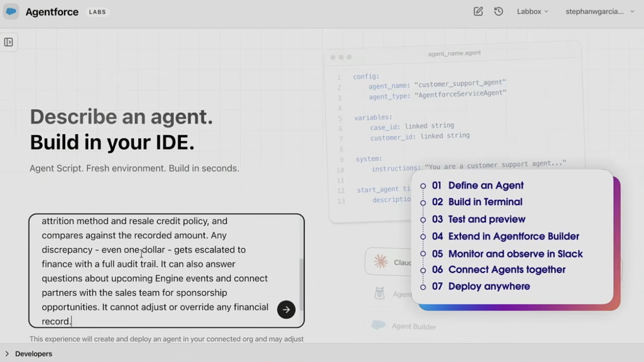Click the orange Claude starburst icon
This screenshot has width=644, height=362.
pos(381,262)
